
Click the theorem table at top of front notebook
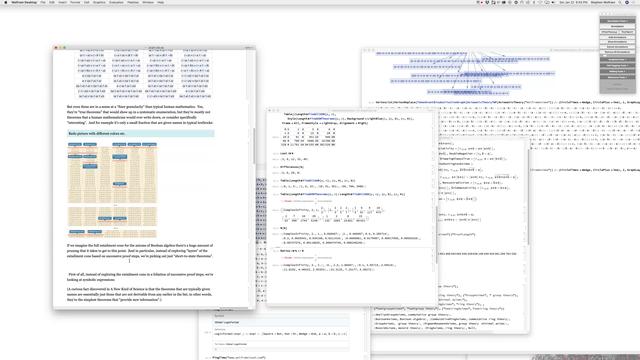(x=144, y=74)
